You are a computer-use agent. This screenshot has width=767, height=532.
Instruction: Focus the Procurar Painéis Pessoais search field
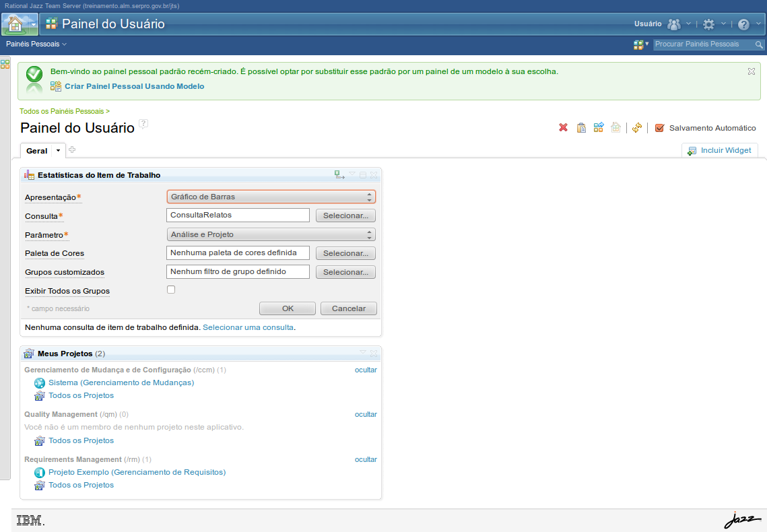click(704, 44)
